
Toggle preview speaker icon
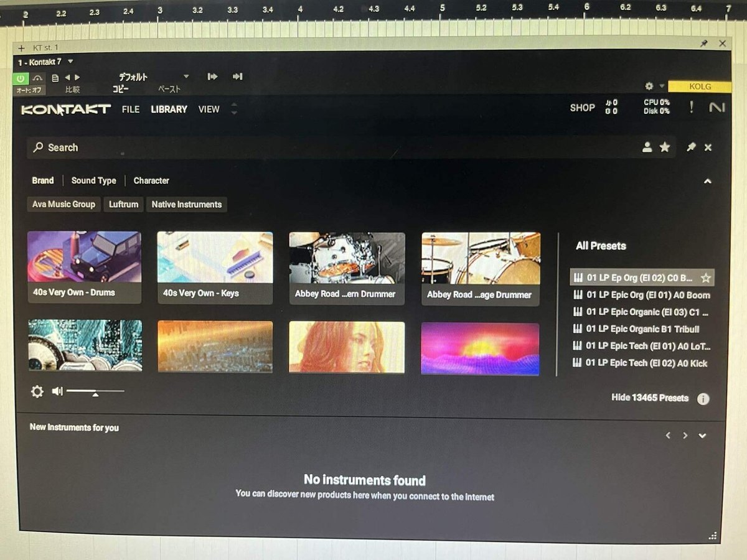tap(57, 391)
